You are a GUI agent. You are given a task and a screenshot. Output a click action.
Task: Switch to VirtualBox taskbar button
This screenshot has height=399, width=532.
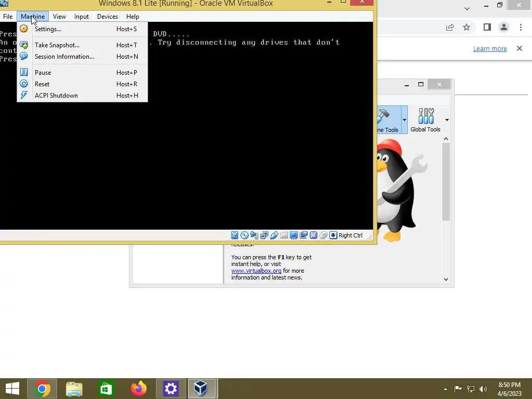click(x=202, y=389)
